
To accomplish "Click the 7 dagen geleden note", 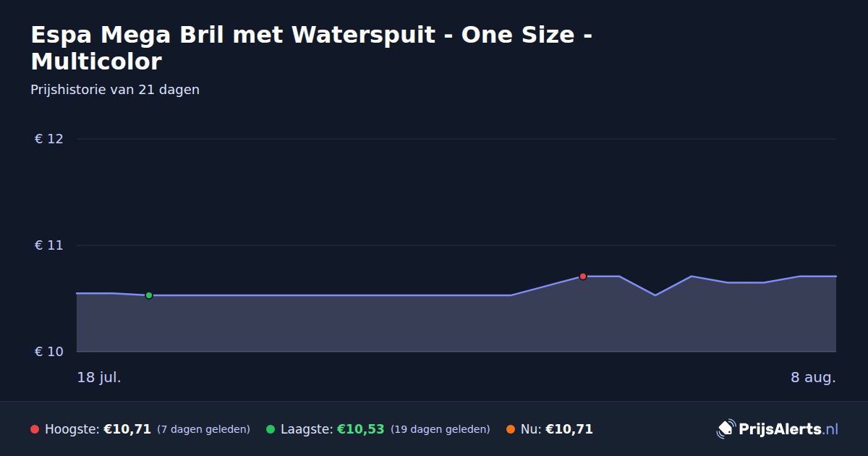I will pyautogui.click(x=203, y=429).
